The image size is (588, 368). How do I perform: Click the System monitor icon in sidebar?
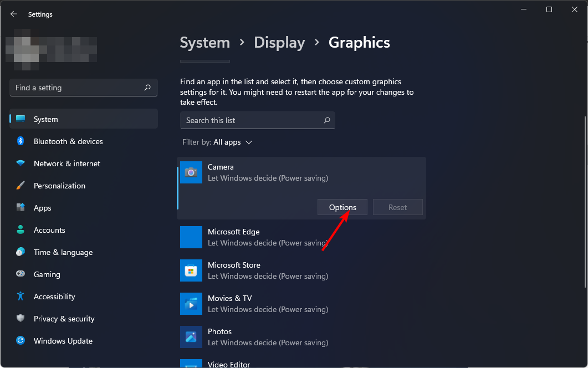point(21,119)
